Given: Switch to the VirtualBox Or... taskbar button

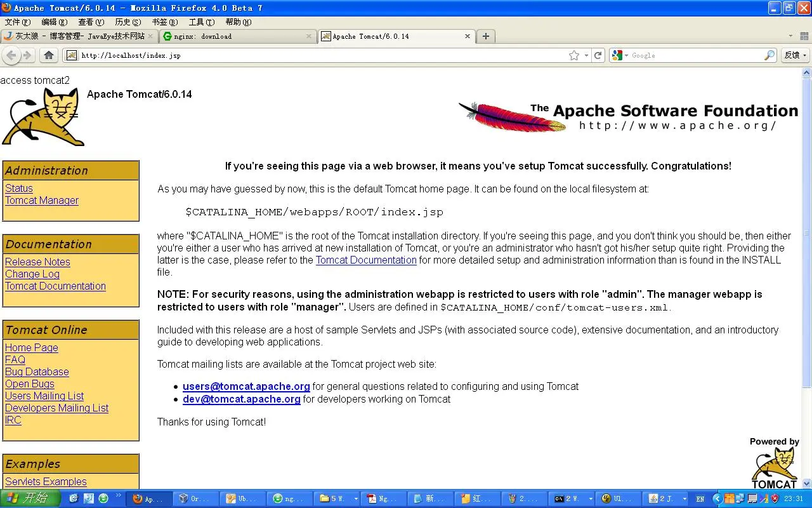Looking at the screenshot, I should 195,499.
